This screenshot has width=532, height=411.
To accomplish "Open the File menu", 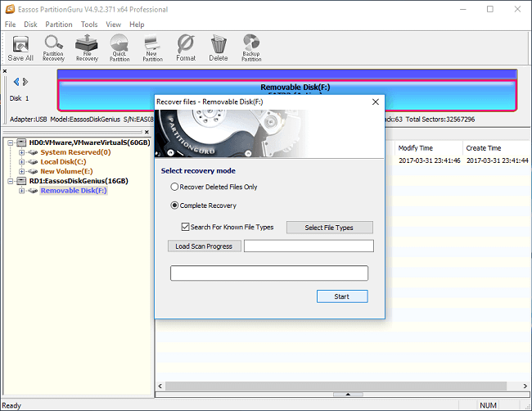I will [x=10, y=25].
